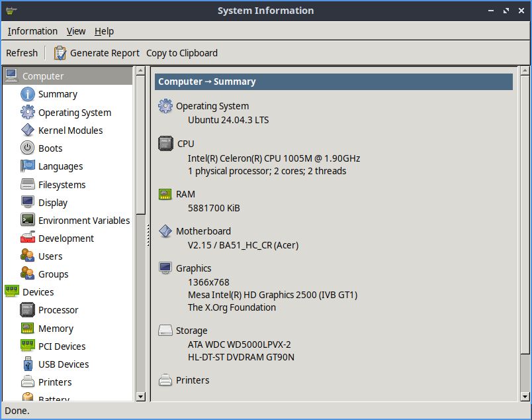The height and width of the screenshot is (420, 532).
Task: Click the Generate Report clipboard icon
Action: coord(60,53)
